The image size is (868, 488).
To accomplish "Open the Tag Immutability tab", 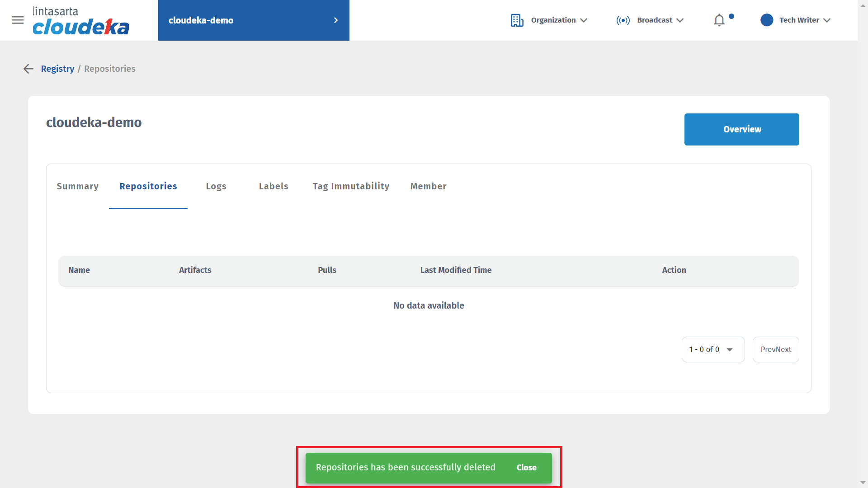I will pos(351,186).
